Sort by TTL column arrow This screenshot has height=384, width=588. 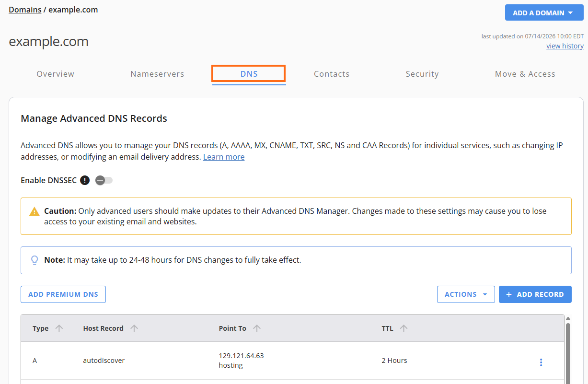pyautogui.click(x=404, y=328)
